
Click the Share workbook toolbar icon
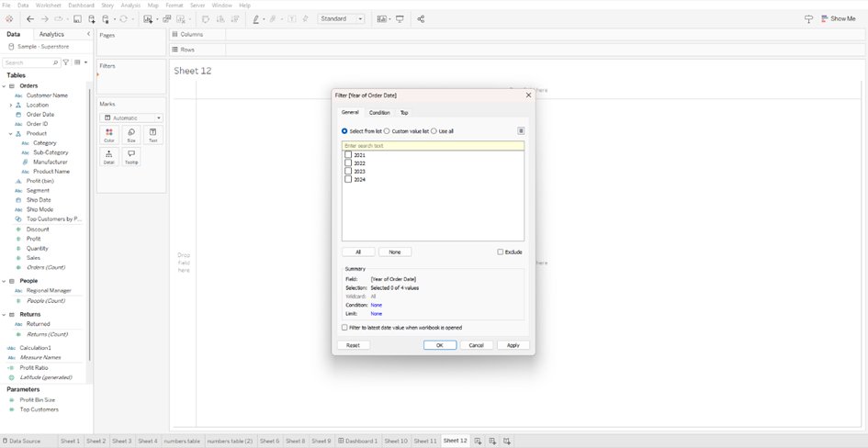[421, 18]
